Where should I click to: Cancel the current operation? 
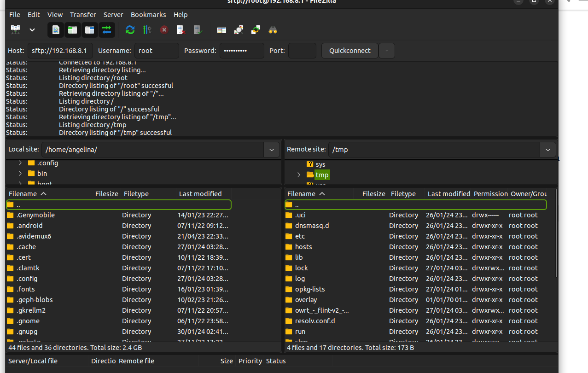tap(164, 30)
